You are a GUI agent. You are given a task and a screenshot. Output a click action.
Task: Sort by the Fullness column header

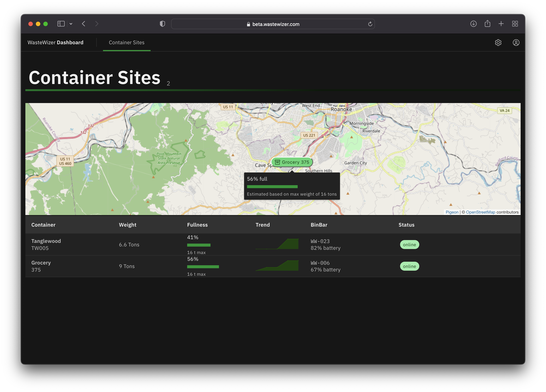(x=197, y=225)
